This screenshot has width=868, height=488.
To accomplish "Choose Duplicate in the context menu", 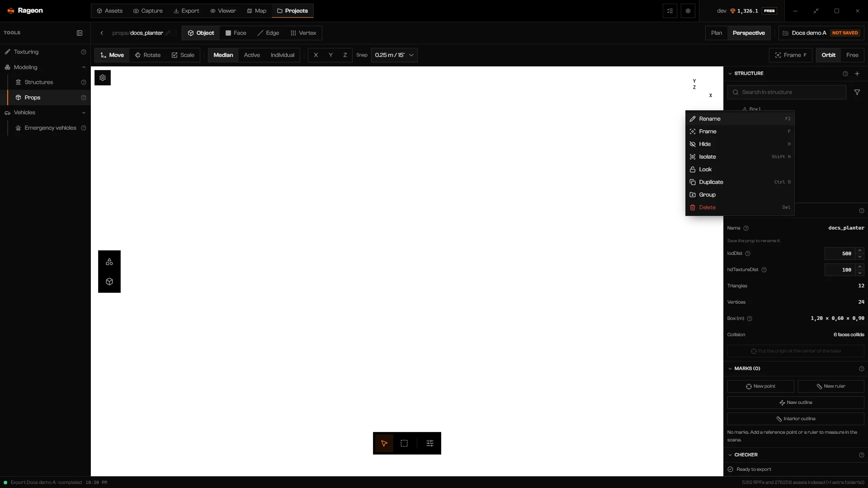I will point(740,182).
